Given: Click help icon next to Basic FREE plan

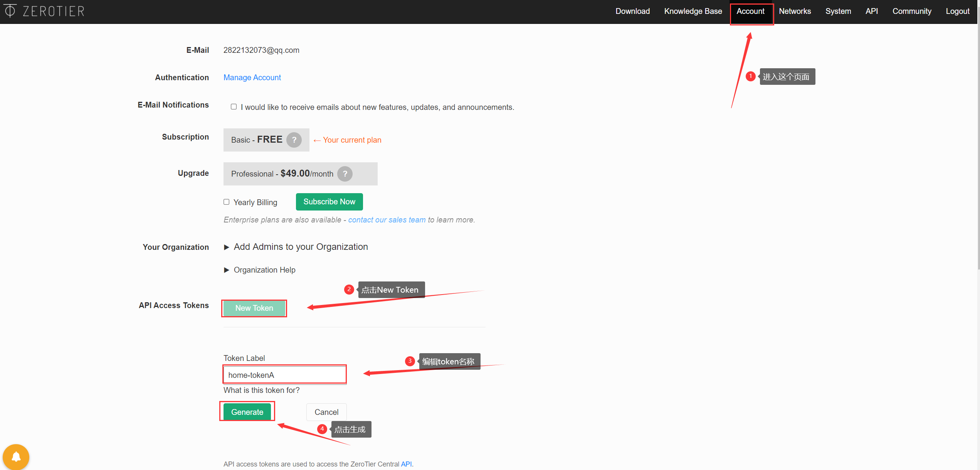Looking at the screenshot, I should [x=294, y=140].
